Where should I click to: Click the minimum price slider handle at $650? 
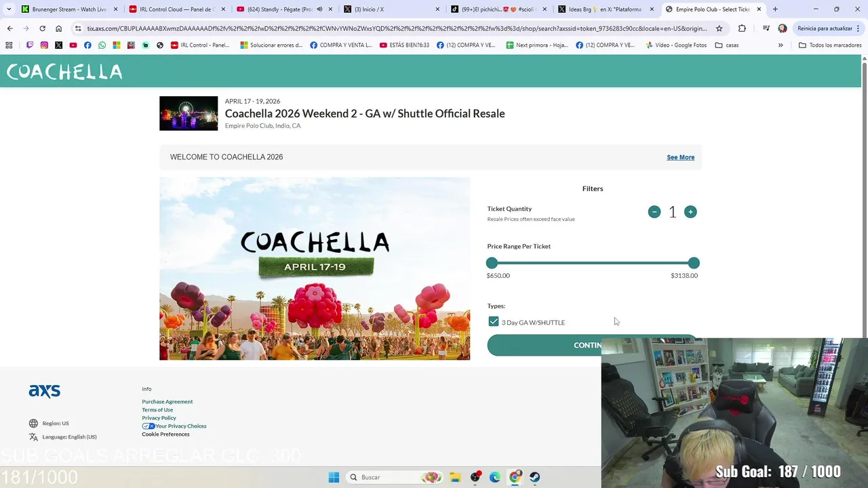tap(492, 263)
